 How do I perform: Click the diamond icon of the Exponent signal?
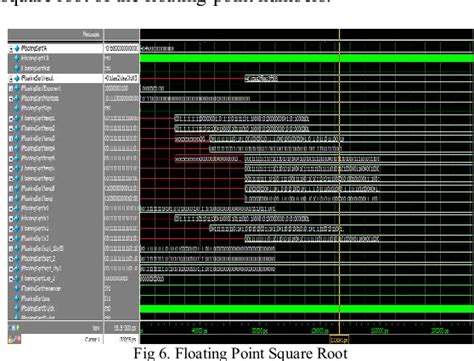(17, 89)
